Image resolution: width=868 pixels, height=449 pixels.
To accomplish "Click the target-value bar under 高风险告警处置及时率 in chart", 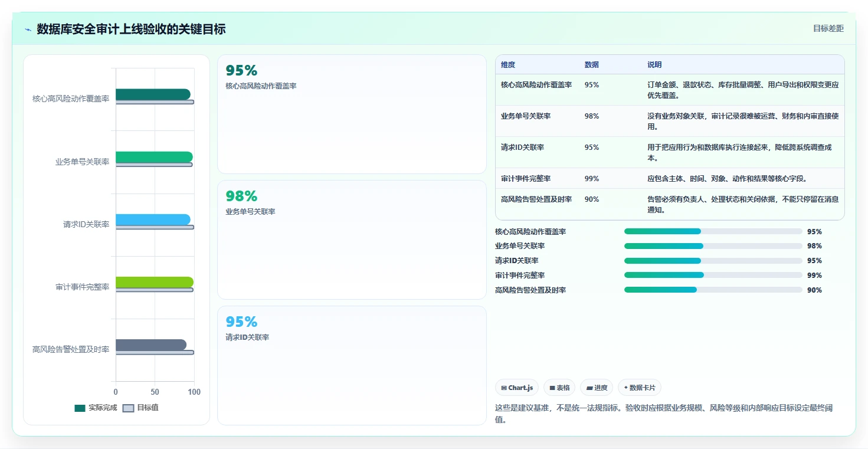I will click(155, 352).
